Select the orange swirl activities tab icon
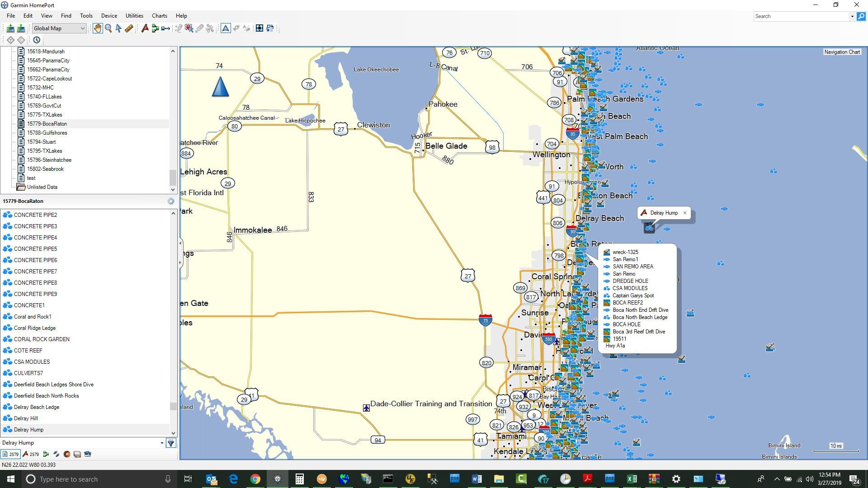This screenshot has height=488, width=868. pos(67,454)
